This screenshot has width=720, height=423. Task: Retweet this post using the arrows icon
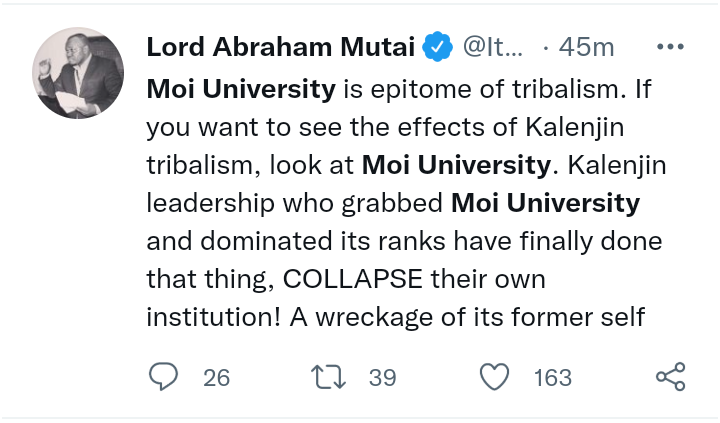pyautogui.click(x=328, y=377)
